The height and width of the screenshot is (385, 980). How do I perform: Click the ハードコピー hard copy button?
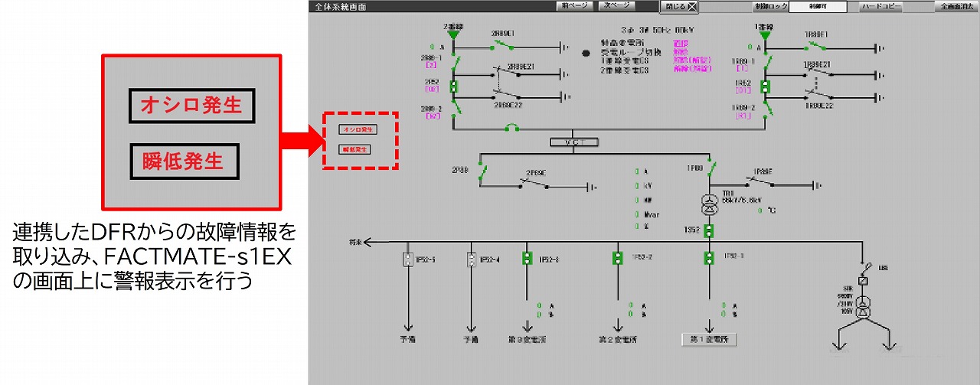pyautogui.click(x=880, y=7)
